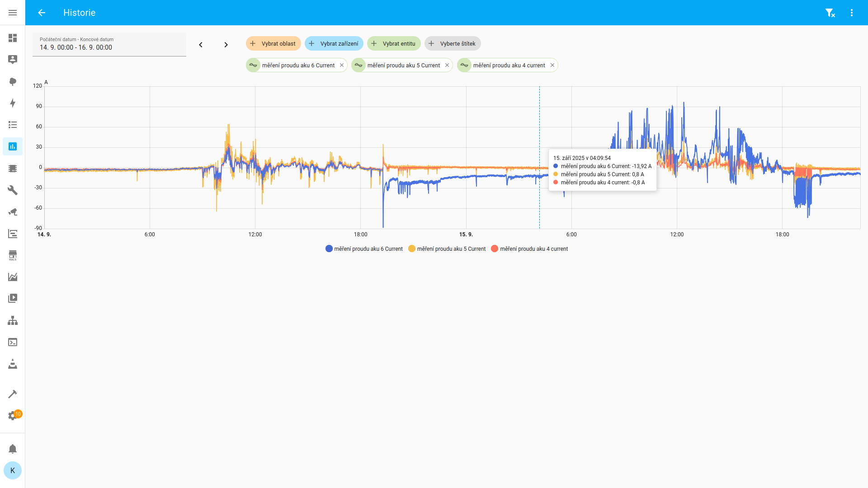The image size is (868, 488).
Task: Remove měření proudu aku 5 Current chip
Action: coord(447,65)
